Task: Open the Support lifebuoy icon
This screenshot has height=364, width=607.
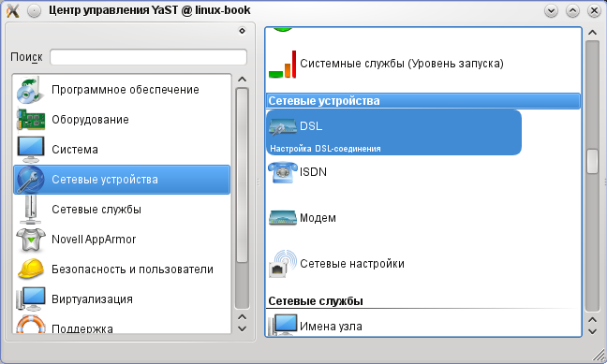Action: click(x=31, y=325)
